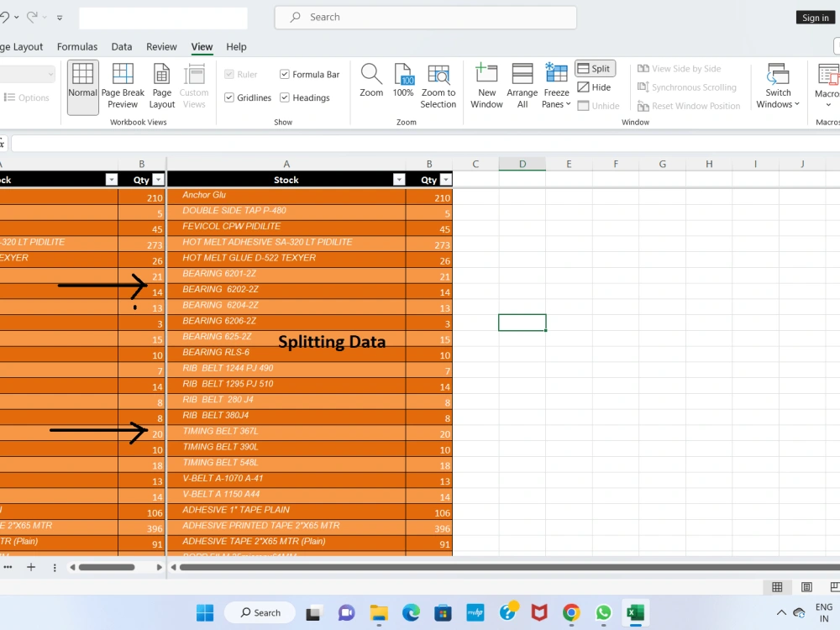Switch to Page Break Preview view
The height and width of the screenshot is (630, 840).
[x=123, y=84]
